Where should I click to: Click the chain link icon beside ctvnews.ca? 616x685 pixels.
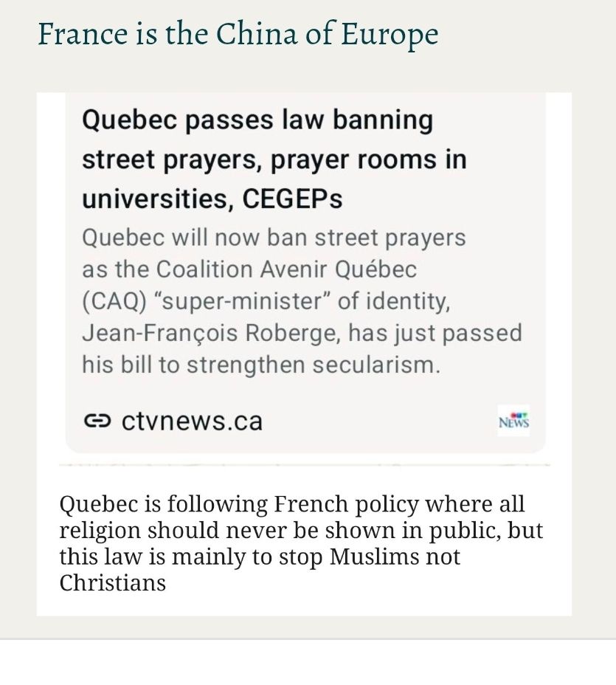click(x=97, y=421)
